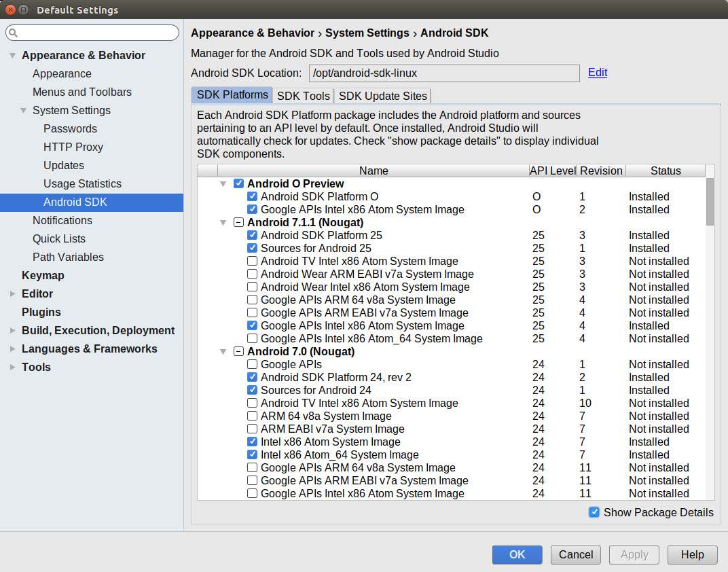
Task: Click the SDK list vertical scrollbar thumb
Action: 710,202
